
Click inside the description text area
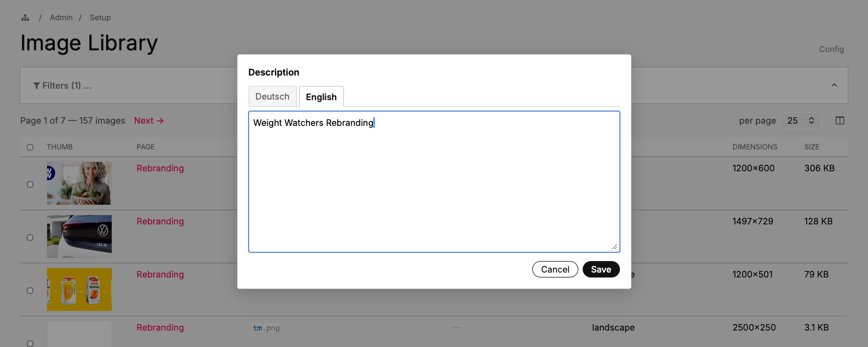pyautogui.click(x=434, y=182)
